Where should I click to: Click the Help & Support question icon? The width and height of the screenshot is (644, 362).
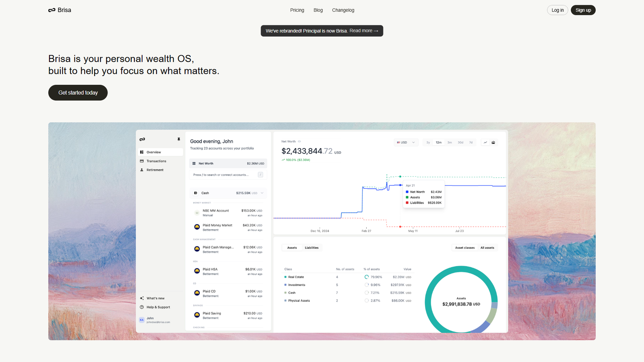pyautogui.click(x=142, y=307)
